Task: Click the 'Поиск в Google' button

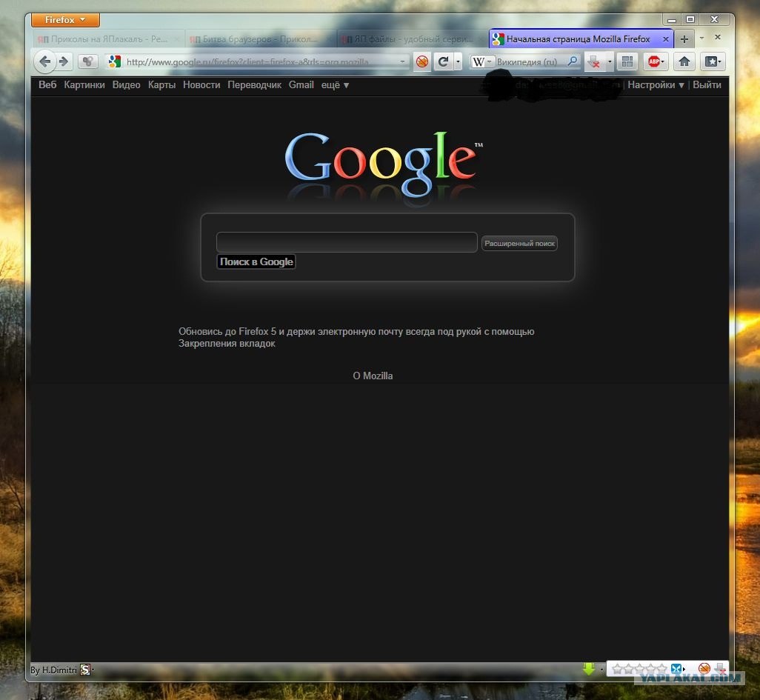Action: click(256, 261)
